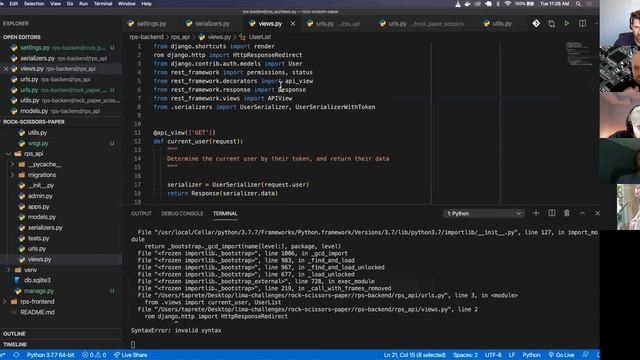
Task: Change indentation via Spaces: 2
Action: (x=465, y=355)
